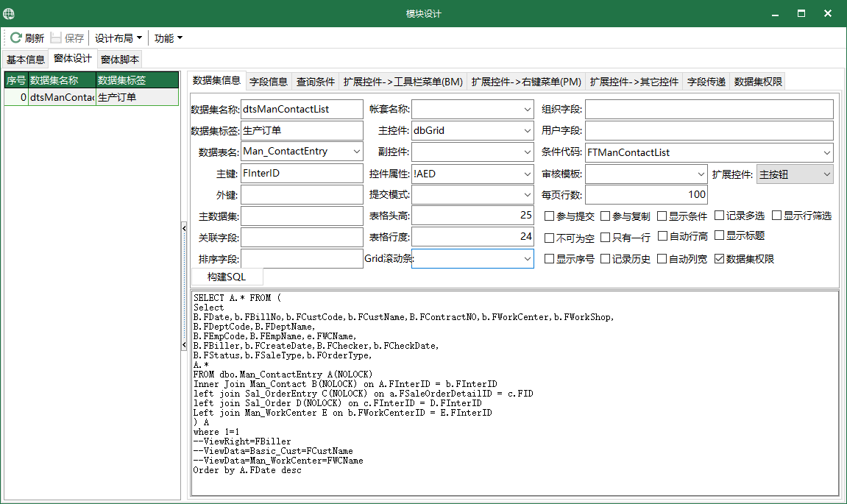Click the lower splitter arrow beside SQL editor
Image resolution: width=847 pixels, height=504 pixels.
click(184, 344)
